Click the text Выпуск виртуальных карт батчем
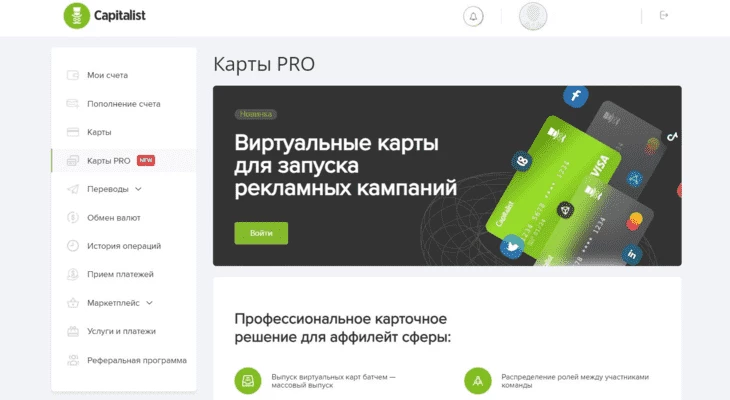The width and height of the screenshot is (730, 400). (330, 377)
